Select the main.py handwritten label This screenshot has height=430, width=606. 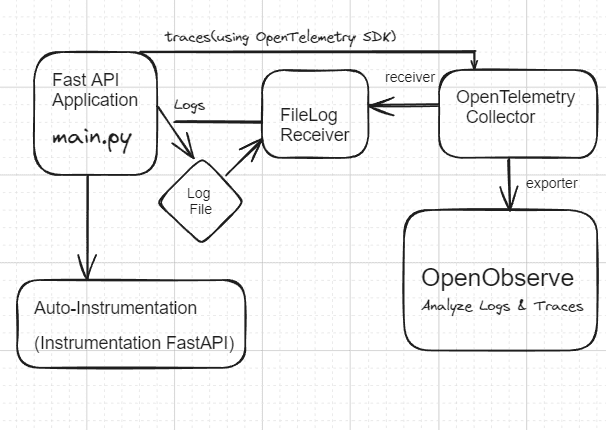click(96, 134)
